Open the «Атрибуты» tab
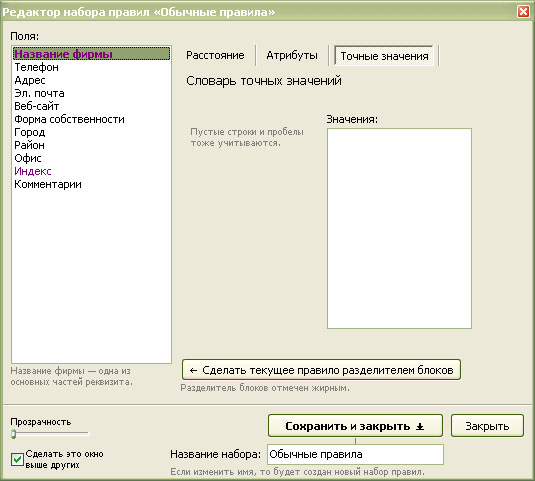The height and width of the screenshot is (481, 535). click(x=292, y=55)
